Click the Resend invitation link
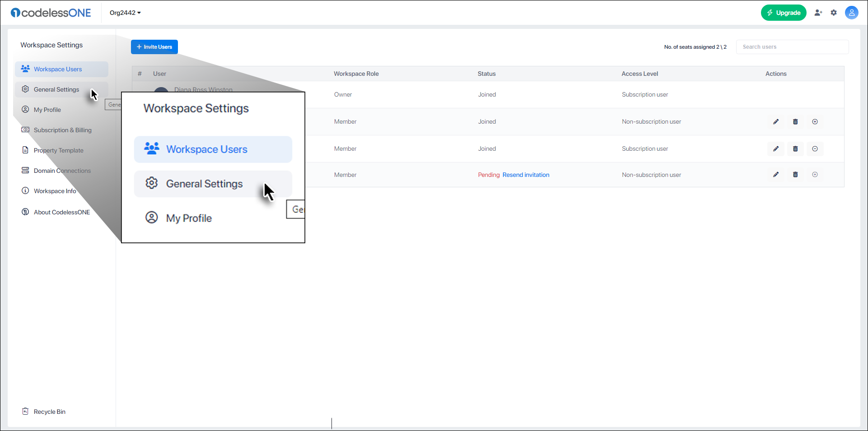The image size is (868, 431). pos(526,175)
